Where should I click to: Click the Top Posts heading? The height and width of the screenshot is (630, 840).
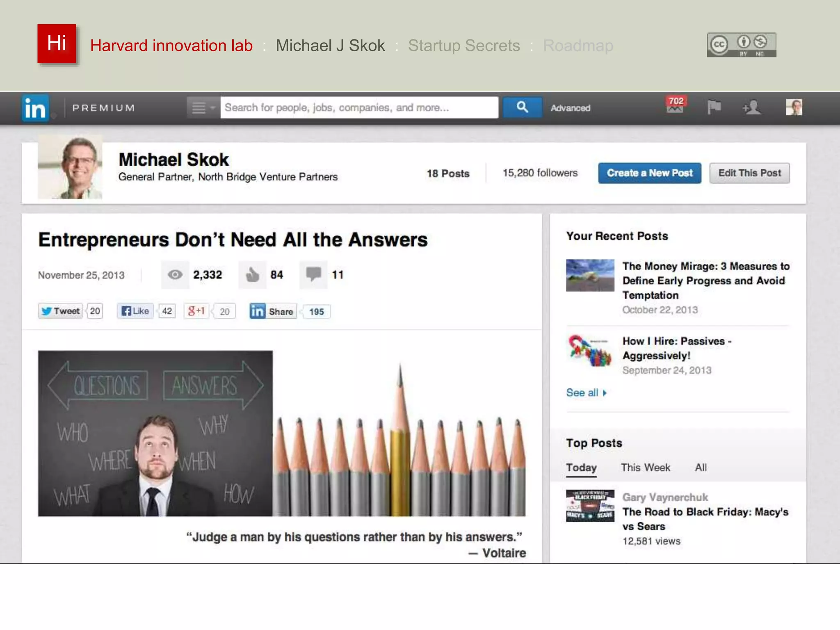[x=594, y=443]
